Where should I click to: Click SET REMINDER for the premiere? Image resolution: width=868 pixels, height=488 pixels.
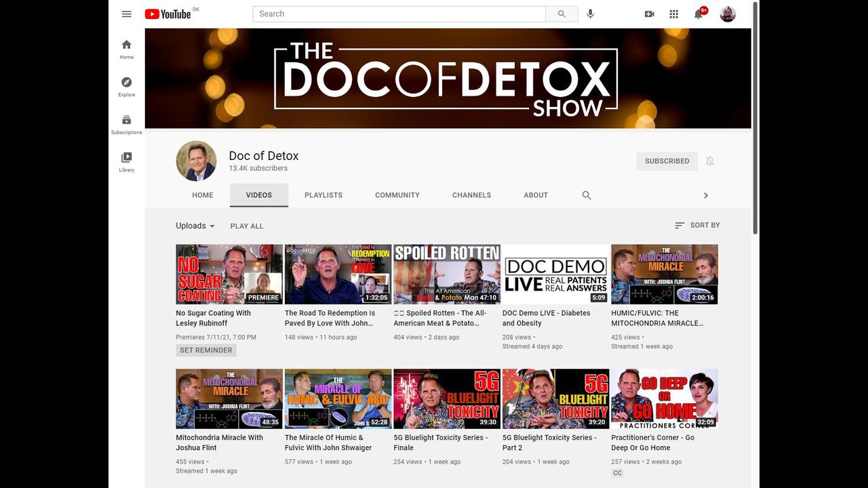tap(206, 350)
